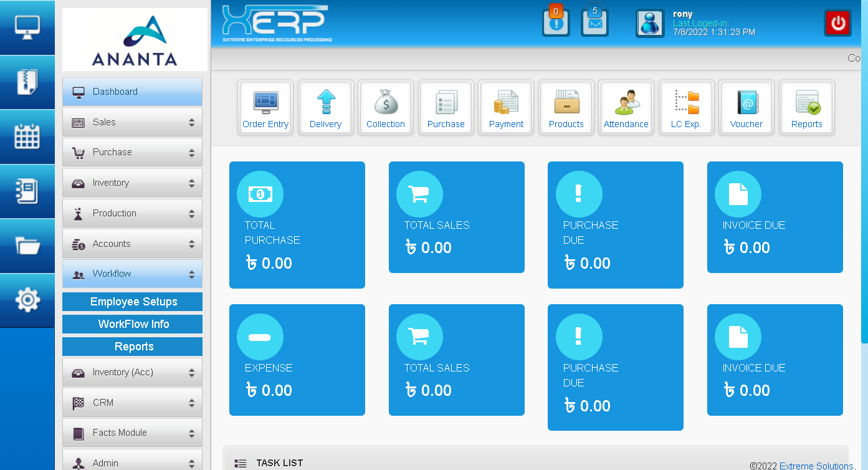Image resolution: width=868 pixels, height=470 pixels.
Task: Collapse the Workflow menu section
Action: (x=132, y=274)
